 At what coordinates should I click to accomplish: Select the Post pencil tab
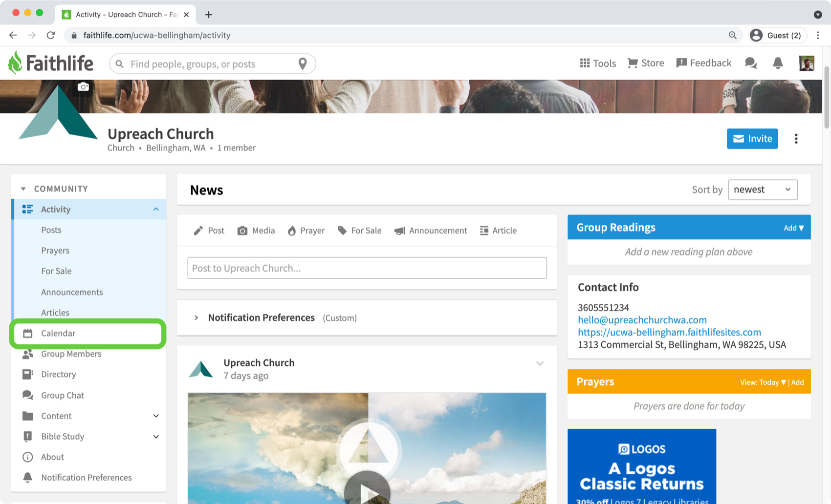(209, 231)
